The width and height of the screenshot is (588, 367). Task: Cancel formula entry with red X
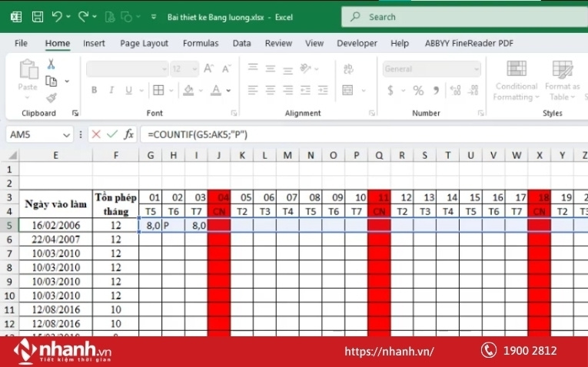point(96,134)
